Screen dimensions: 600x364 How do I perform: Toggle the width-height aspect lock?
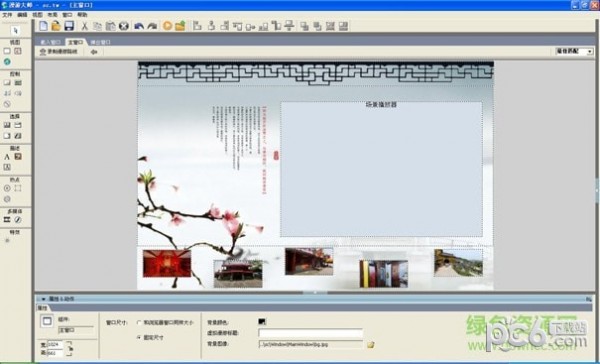70,349
